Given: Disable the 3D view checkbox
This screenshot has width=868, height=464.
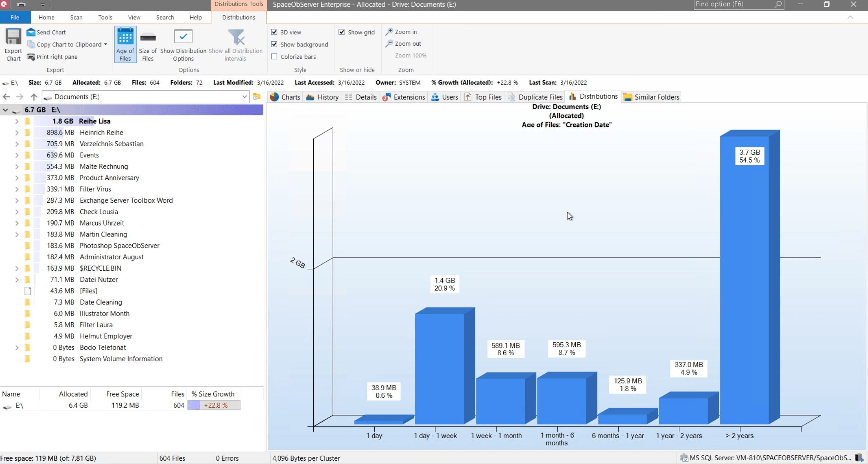Looking at the screenshot, I should pyautogui.click(x=274, y=32).
